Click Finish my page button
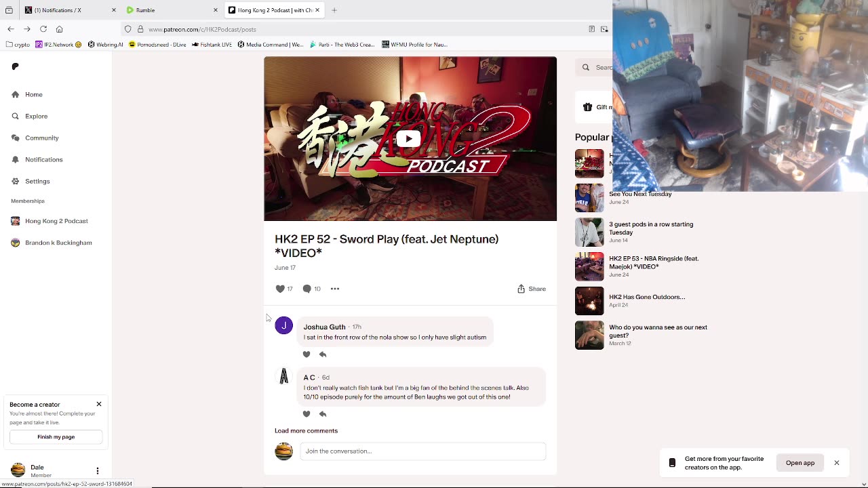868x488 pixels. click(x=56, y=437)
